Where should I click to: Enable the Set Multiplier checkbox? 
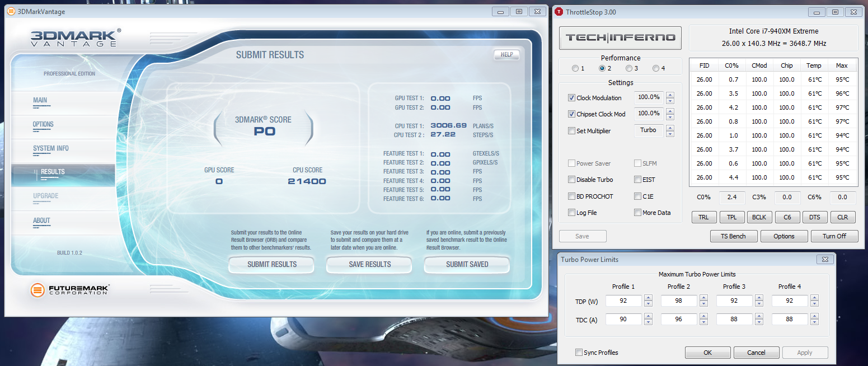coord(571,130)
